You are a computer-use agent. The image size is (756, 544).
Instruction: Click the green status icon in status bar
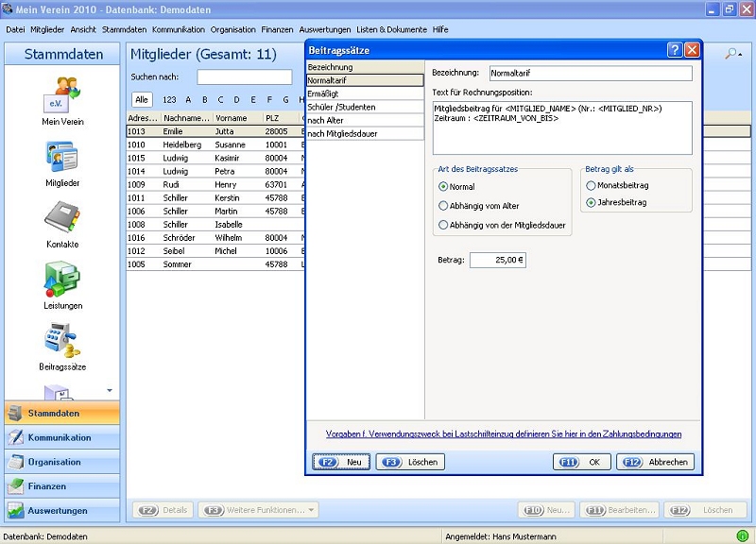742,535
